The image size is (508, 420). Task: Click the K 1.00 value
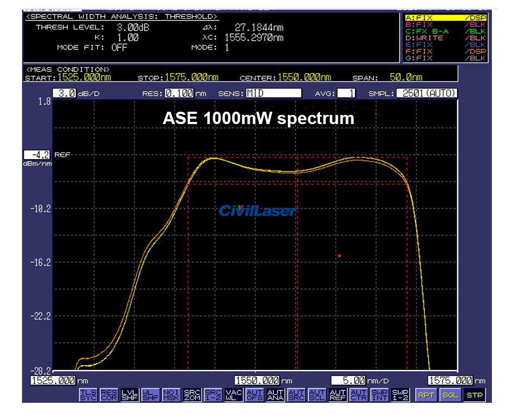click(x=128, y=38)
